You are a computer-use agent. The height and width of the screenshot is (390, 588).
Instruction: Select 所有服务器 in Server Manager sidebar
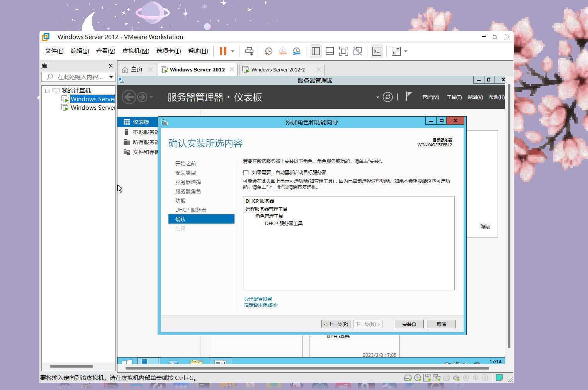[x=138, y=142]
